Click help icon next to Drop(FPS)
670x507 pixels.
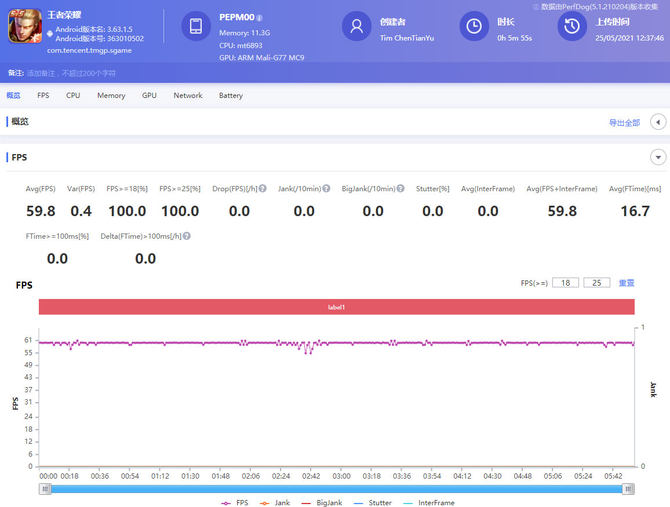[x=264, y=188]
